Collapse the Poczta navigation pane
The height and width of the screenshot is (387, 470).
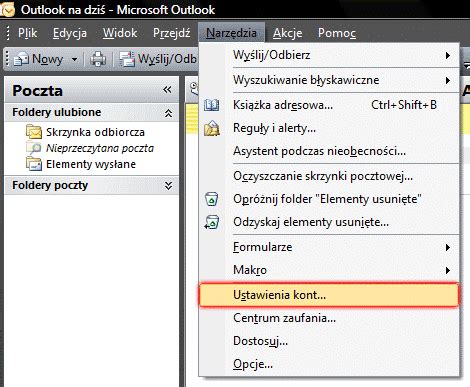(167, 90)
